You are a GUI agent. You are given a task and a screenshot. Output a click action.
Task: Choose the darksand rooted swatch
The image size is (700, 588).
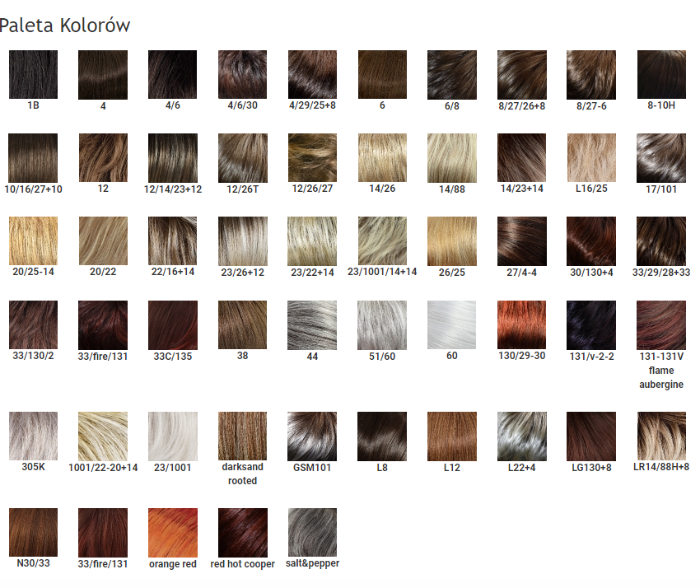tap(242, 436)
